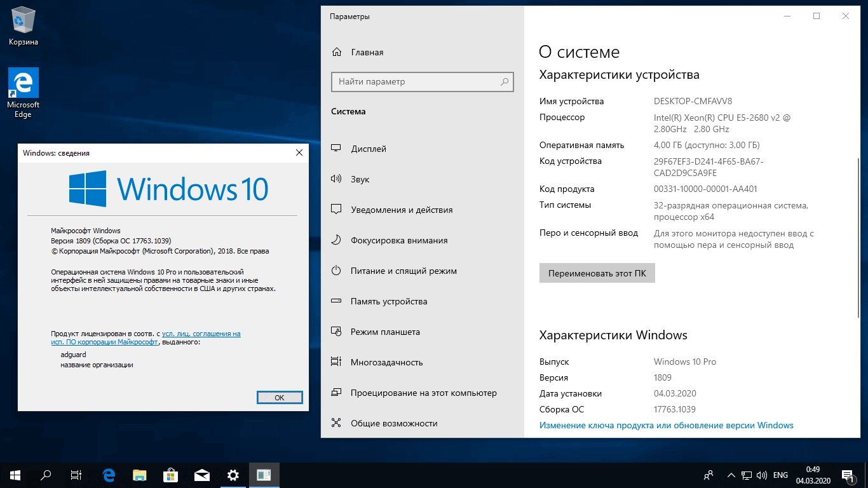Switch input language ENG indicator

780,475
